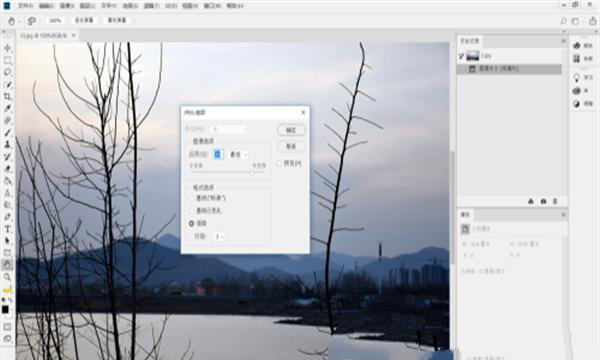The image size is (600, 360).
Task: Select the Path Selection tool
Action: click(8, 241)
